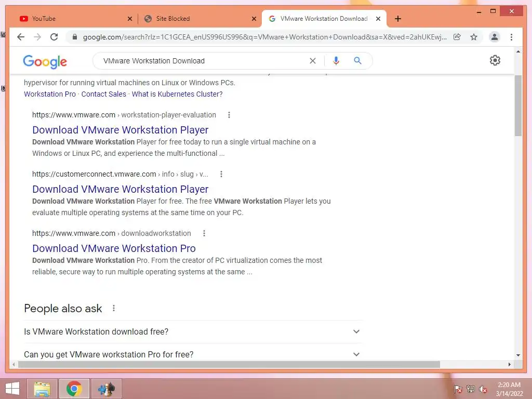The height and width of the screenshot is (399, 532).
Task: Click the address bar URL
Action: (x=264, y=37)
